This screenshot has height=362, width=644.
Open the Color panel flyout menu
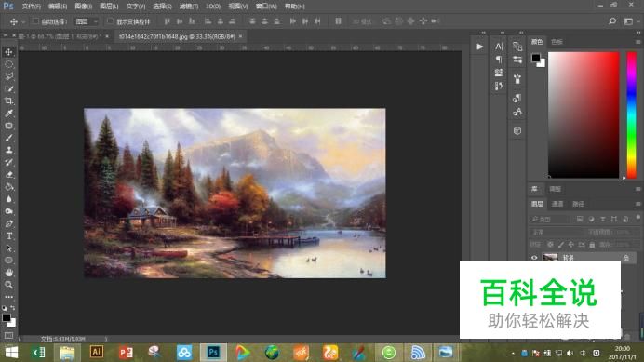637,42
